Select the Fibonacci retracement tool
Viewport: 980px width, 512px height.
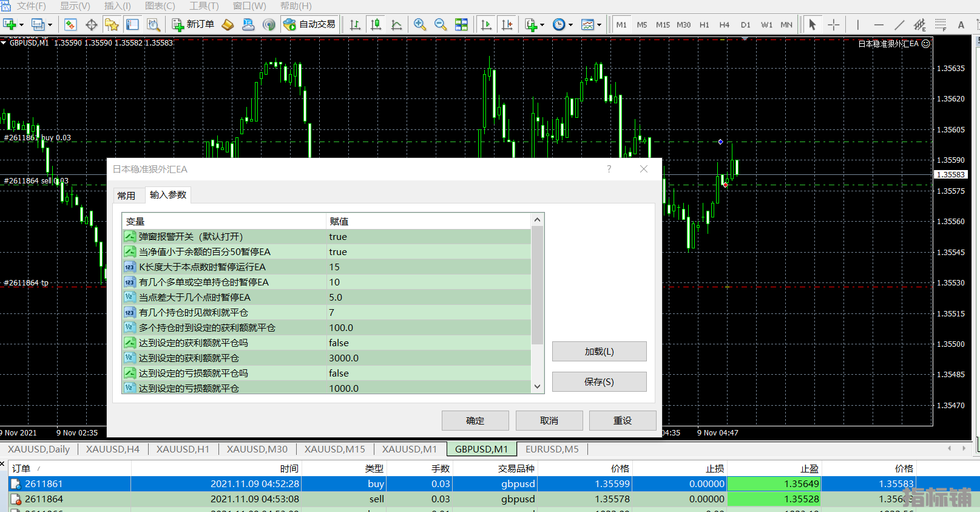click(x=941, y=24)
